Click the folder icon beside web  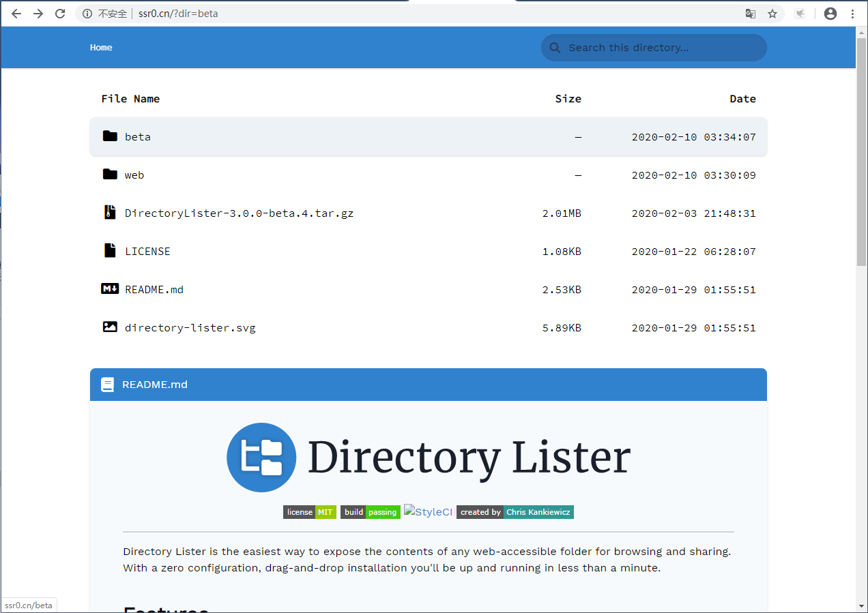(x=110, y=174)
